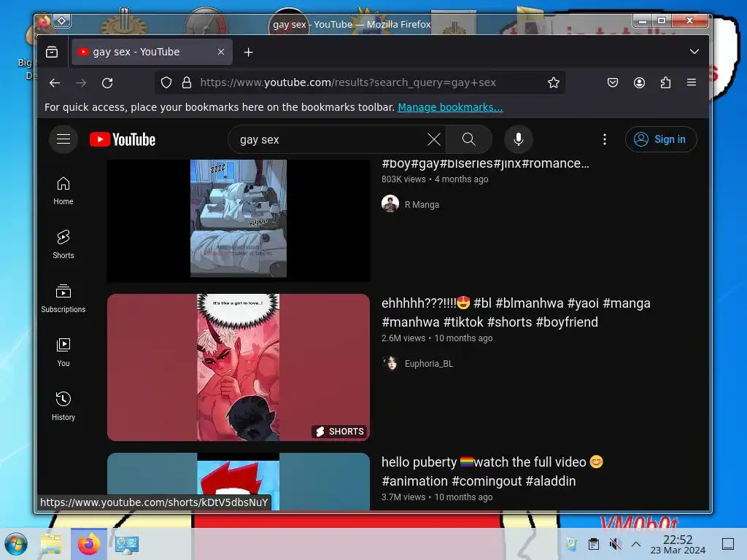
Task: Close the gay sex - YouTube tab
Action: (x=221, y=52)
